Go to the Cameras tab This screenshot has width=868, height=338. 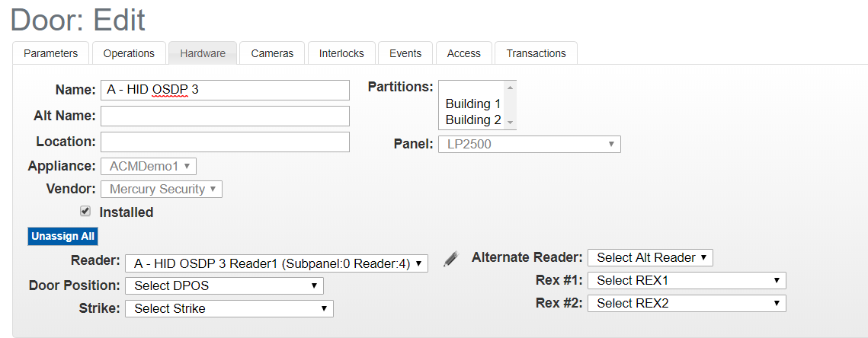tap(272, 53)
